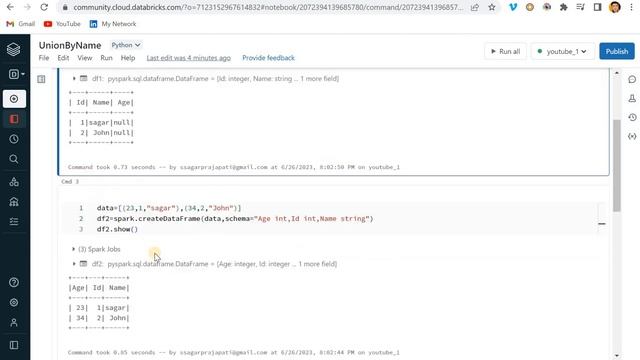Open the File menu
This screenshot has width=640, height=360.
(x=44, y=58)
